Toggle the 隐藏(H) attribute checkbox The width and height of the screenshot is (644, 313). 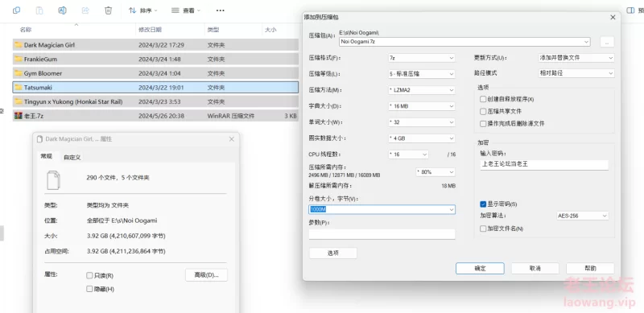tap(89, 289)
